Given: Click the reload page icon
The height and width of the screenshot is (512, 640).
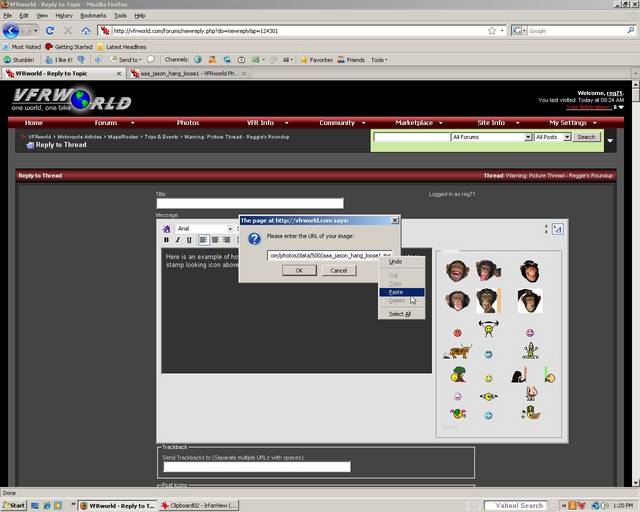Looking at the screenshot, I should tap(50, 31).
